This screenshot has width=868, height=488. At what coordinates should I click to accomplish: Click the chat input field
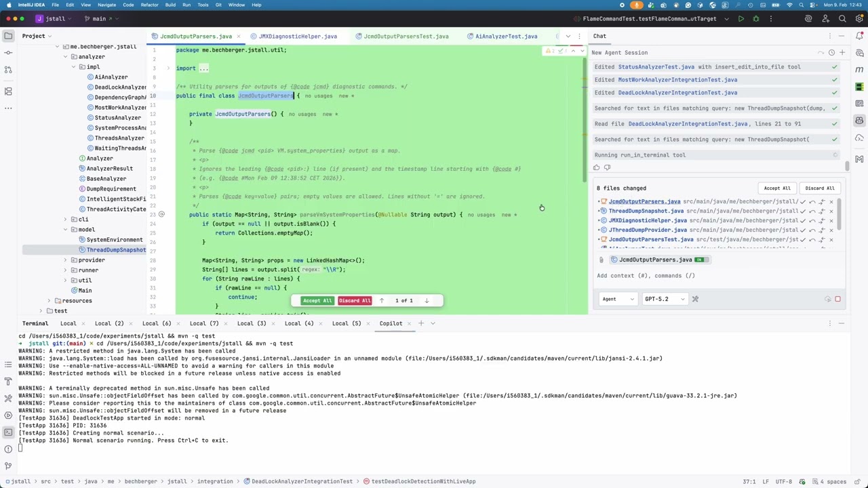719,276
